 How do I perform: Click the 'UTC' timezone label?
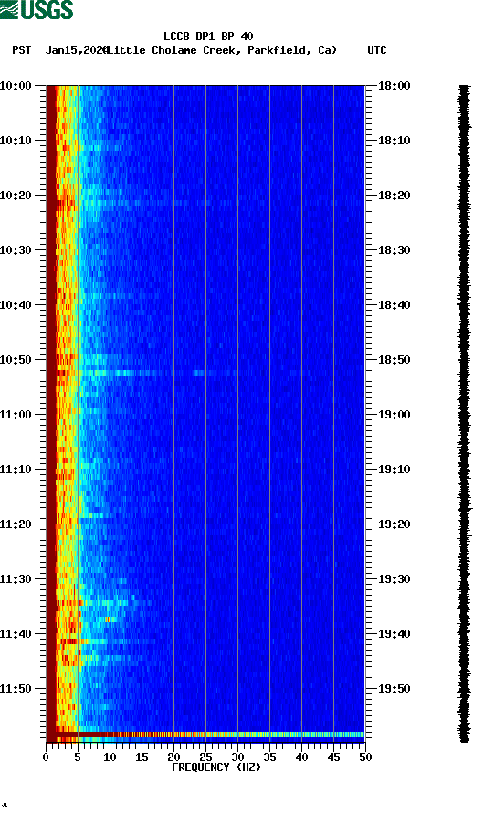(377, 50)
